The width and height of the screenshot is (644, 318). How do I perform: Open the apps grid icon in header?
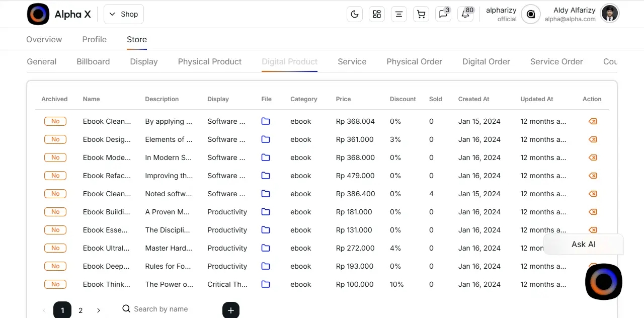click(x=377, y=14)
